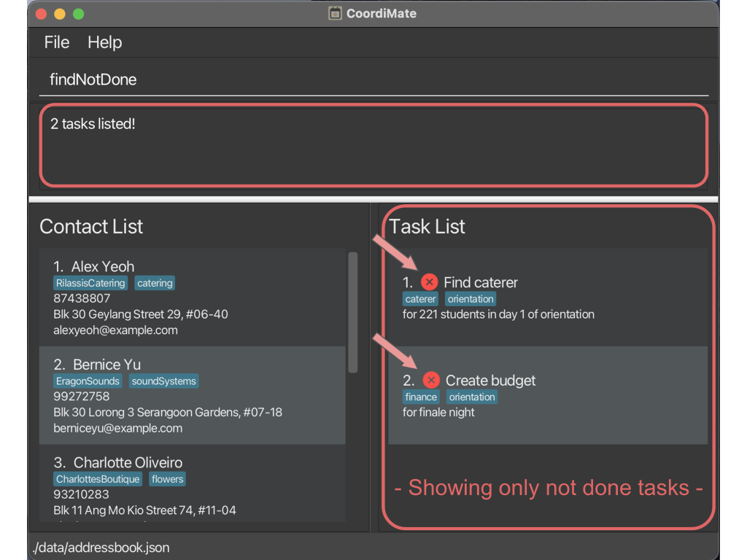
Task: Click the addressbook.json path in status bar
Action: tap(101, 547)
